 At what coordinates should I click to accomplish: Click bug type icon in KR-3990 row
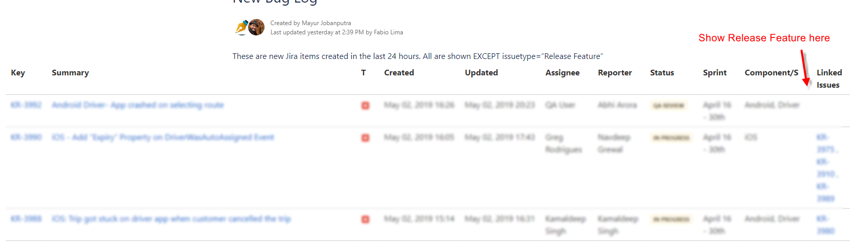point(365,138)
